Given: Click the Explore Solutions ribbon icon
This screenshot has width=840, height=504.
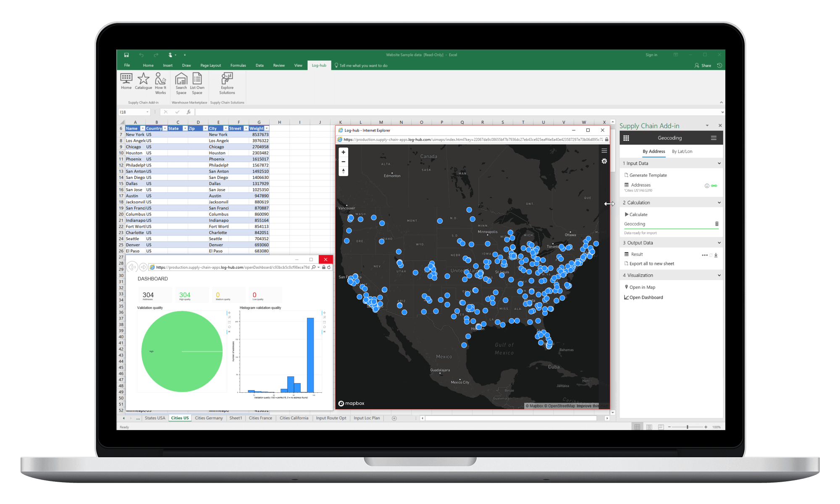Looking at the screenshot, I should coord(227,79).
